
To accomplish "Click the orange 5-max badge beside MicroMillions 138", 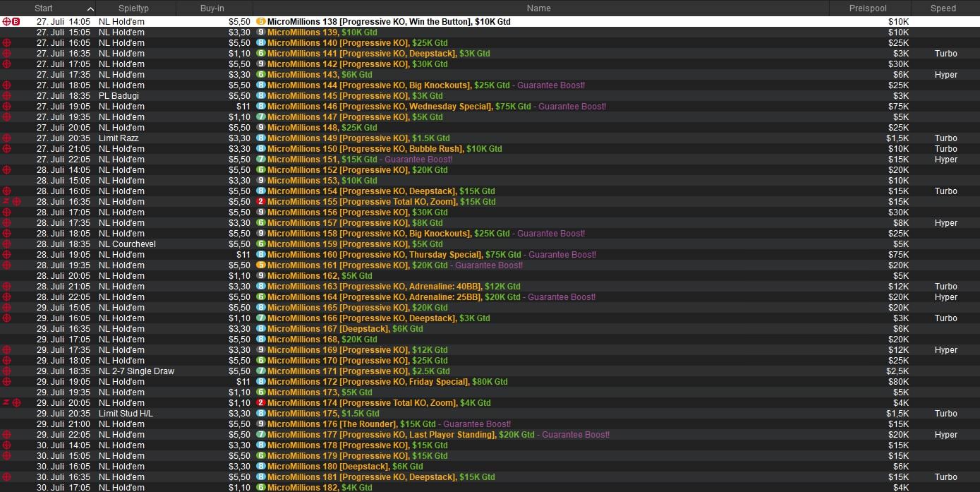I will click(261, 22).
